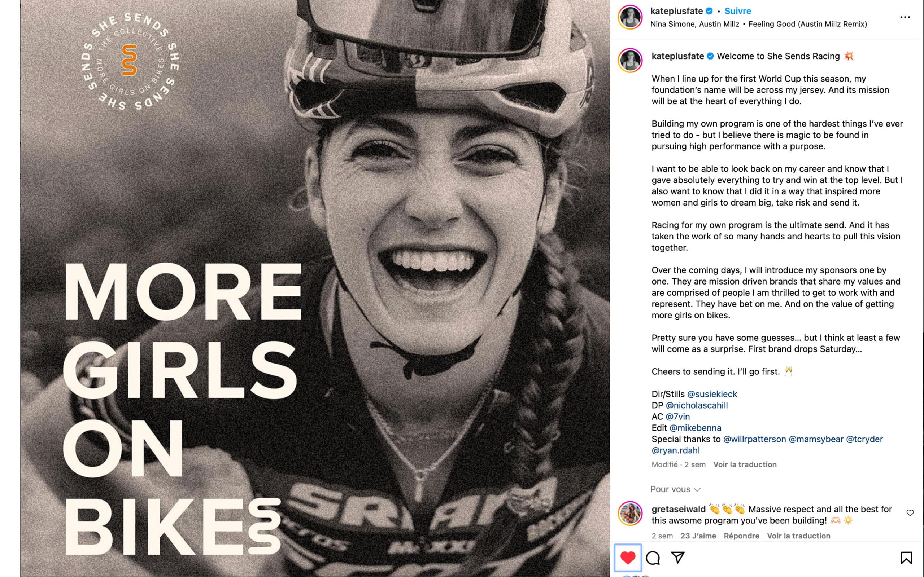924x577 pixels.
Task: Click gretaseiwald's commenter avatar
Action: coord(630,514)
